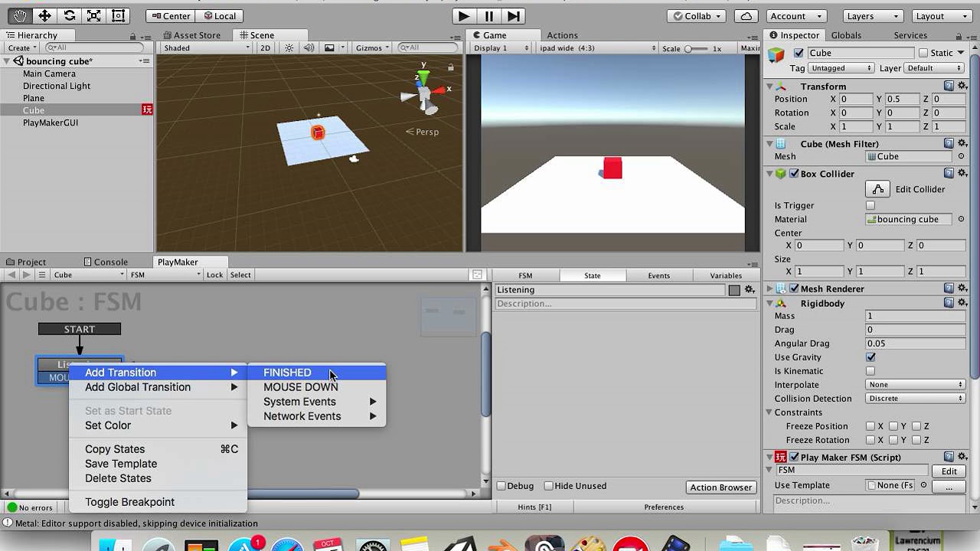This screenshot has height=551, width=980.
Task: Open the Layers dropdown
Action: coord(874,15)
